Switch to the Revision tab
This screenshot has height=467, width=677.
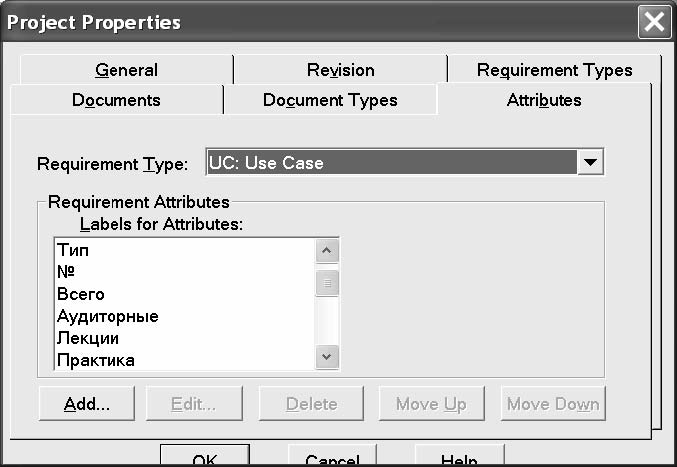(341, 69)
